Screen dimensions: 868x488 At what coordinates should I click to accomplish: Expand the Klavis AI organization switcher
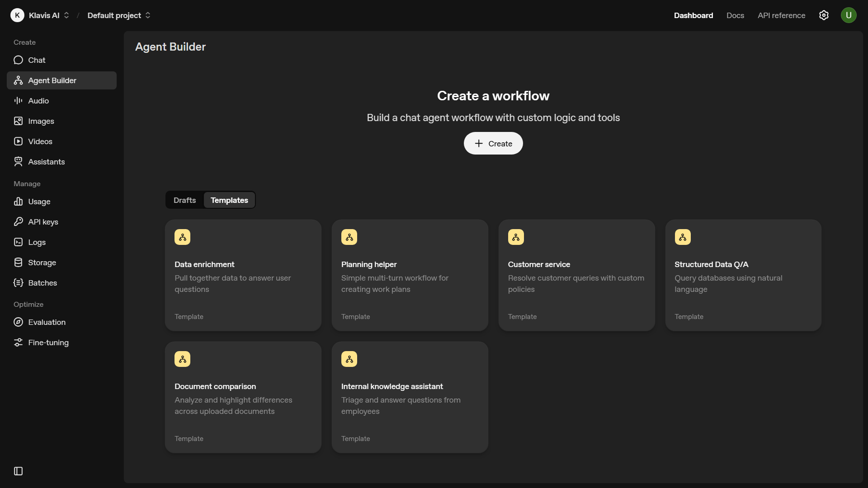tap(66, 15)
